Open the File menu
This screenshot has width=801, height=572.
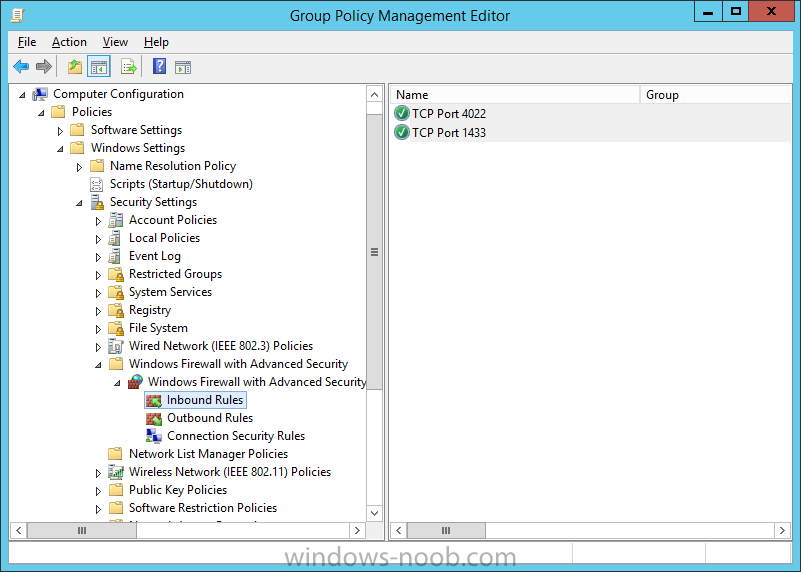27,42
